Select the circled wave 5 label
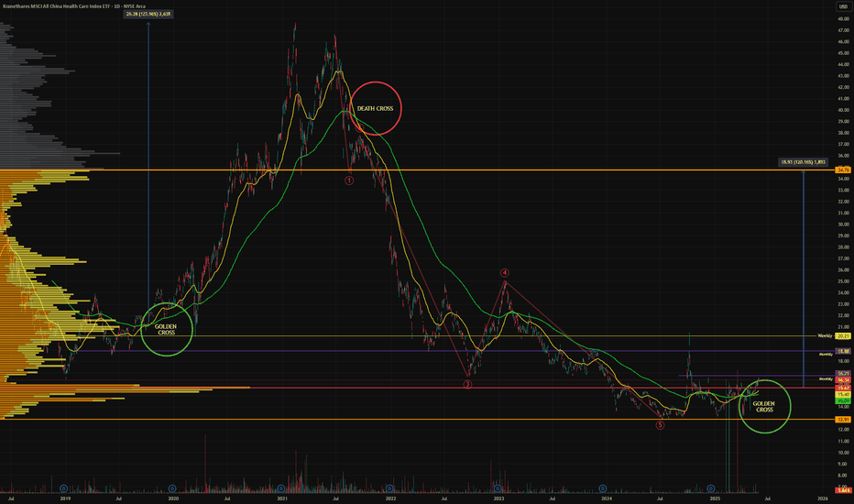The image size is (854, 504). pyautogui.click(x=660, y=425)
